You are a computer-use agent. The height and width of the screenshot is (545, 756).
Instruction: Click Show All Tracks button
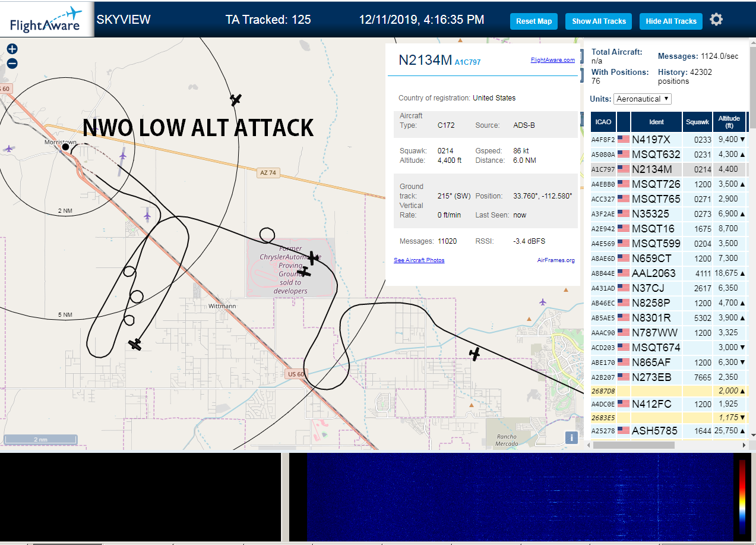point(599,21)
